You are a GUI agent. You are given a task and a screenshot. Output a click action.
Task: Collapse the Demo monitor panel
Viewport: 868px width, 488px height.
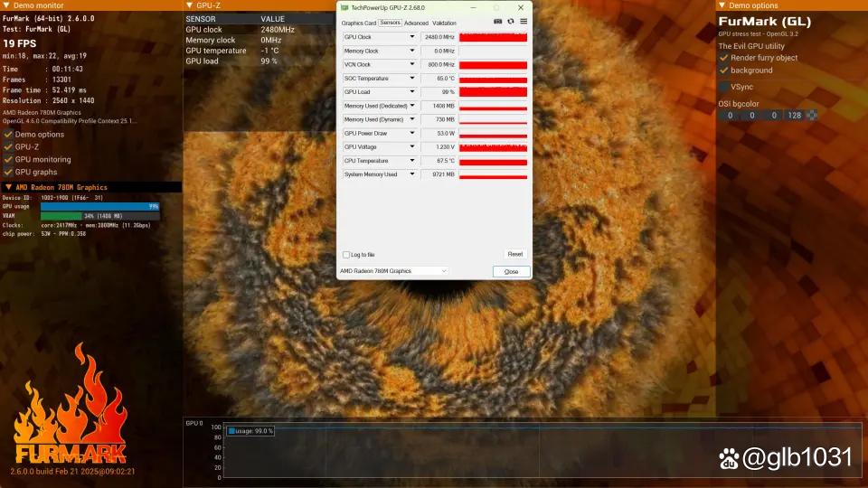pyautogui.click(x=6, y=5)
